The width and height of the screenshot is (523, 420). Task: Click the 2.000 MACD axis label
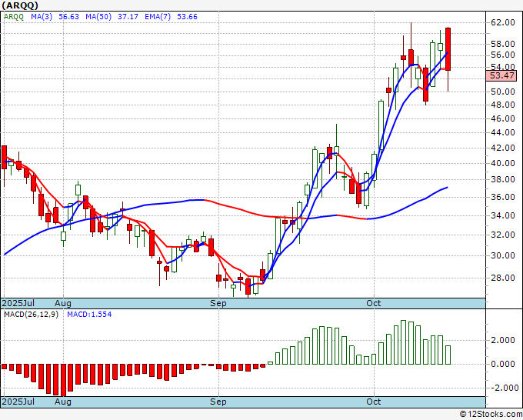tap(503, 340)
